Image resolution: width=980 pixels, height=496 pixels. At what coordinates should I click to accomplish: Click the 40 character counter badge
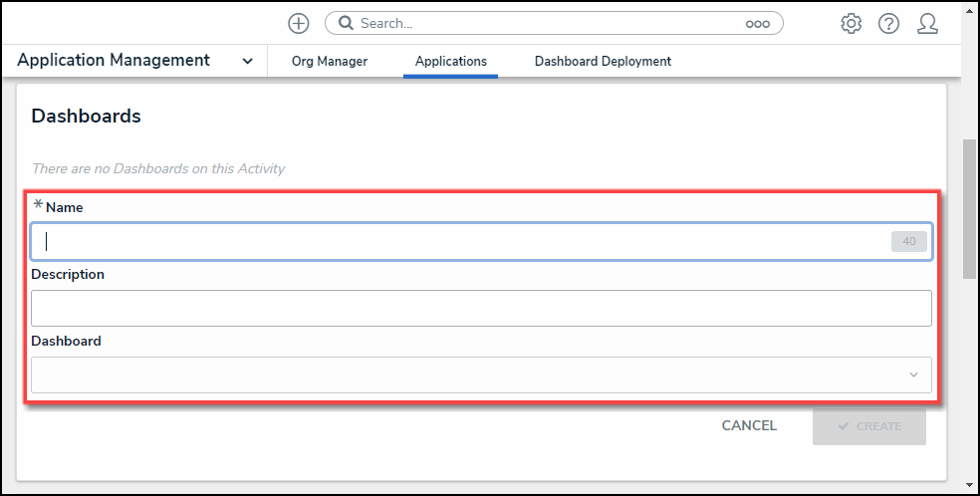pos(908,241)
